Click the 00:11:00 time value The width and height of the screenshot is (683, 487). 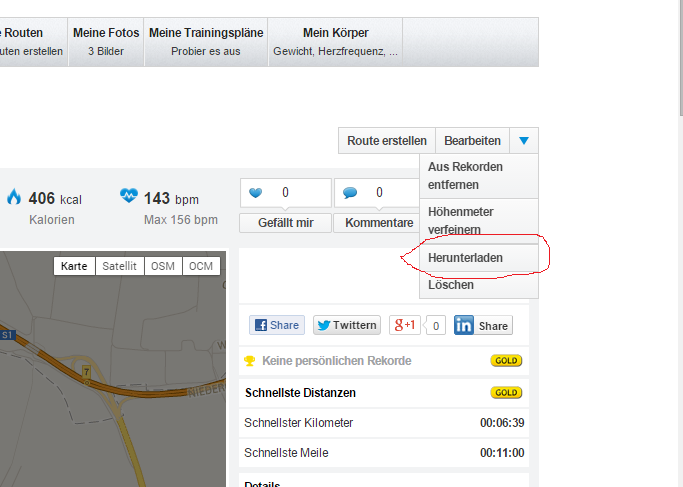click(502, 453)
